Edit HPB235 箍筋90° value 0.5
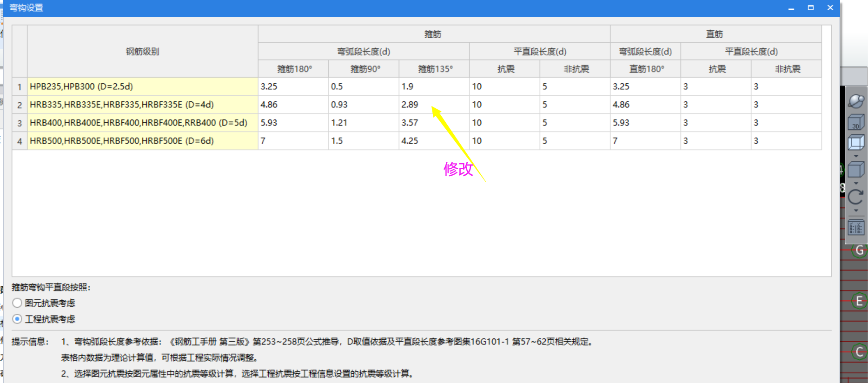The image size is (868, 383). (x=364, y=86)
